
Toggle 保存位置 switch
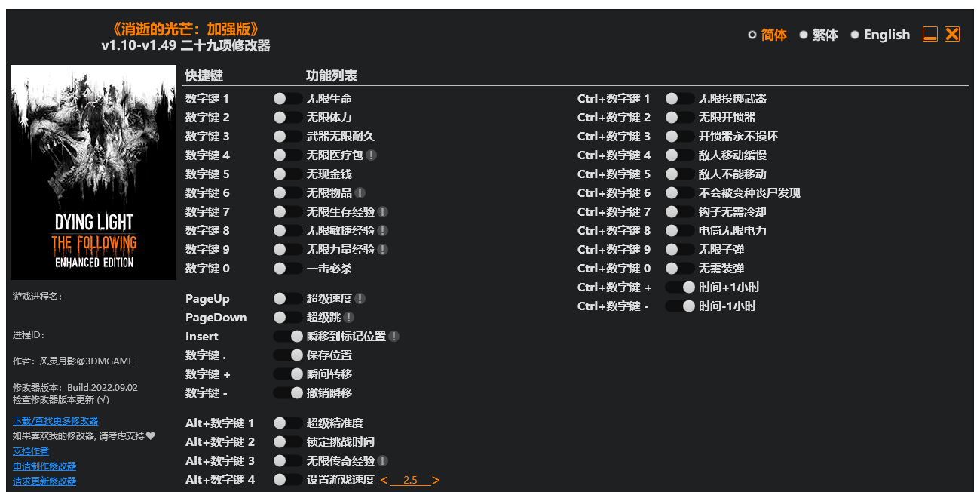(287, 355)
